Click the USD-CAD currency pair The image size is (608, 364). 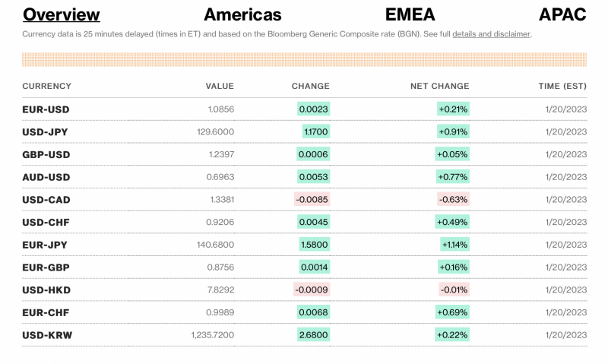pos(46,200)
